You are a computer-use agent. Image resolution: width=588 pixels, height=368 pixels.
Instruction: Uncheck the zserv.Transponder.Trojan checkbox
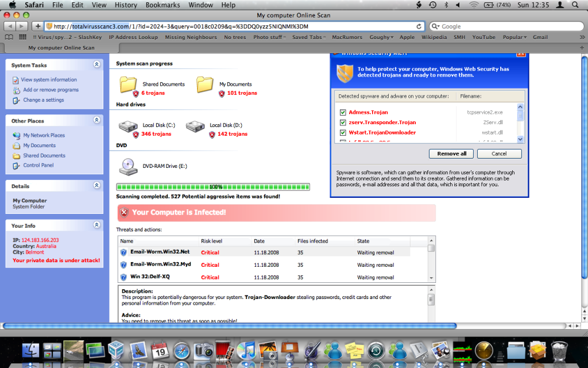tap(343, 122)
